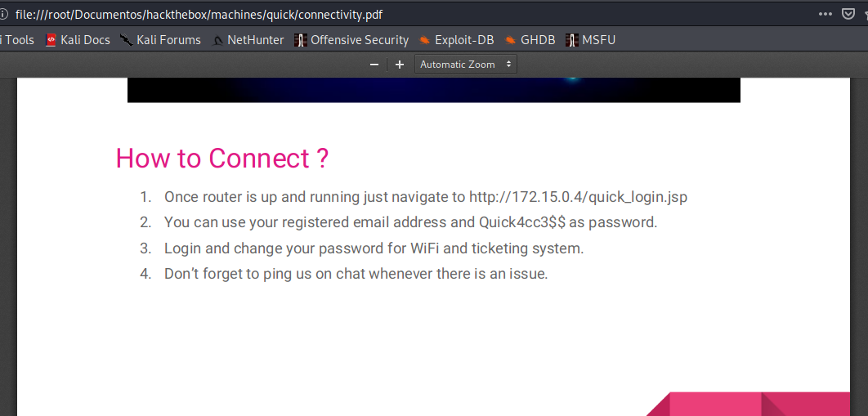Click the quick_login.jsp URL text in step 1
The width and height of the screenshot is (868, 416).
[584, 197]
